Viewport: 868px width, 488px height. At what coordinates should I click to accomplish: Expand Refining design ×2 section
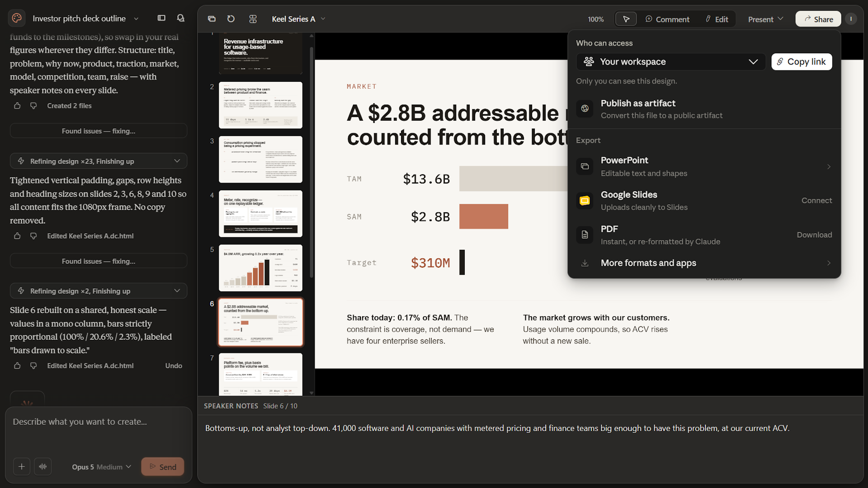point(99,291)
